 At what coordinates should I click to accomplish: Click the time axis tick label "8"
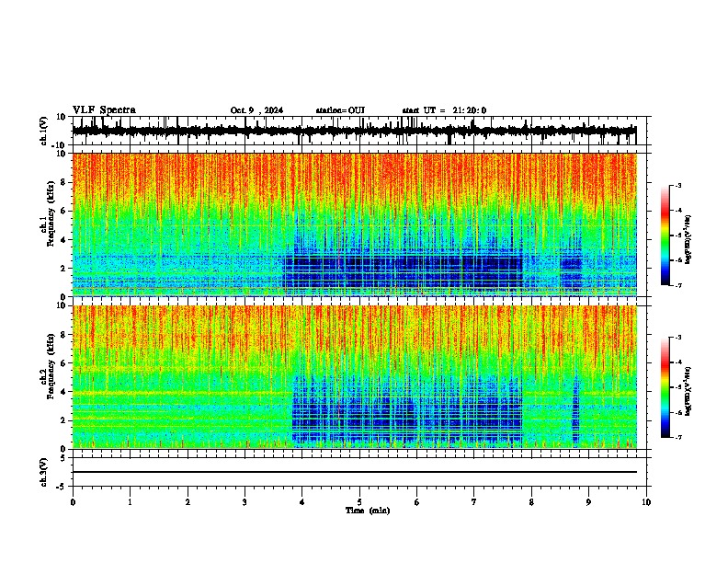(x=531, y=502)
